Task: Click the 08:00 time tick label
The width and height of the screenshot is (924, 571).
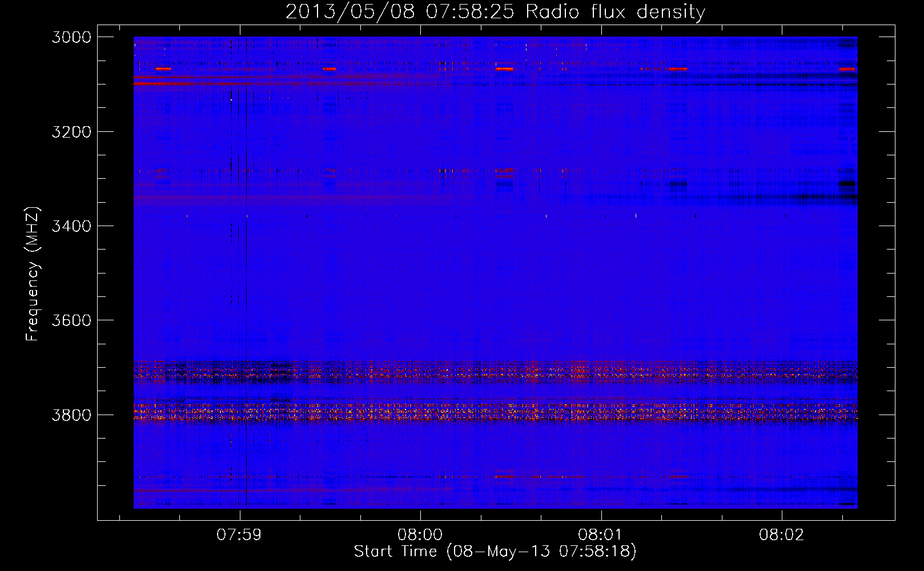Action: tap(420, 535)
